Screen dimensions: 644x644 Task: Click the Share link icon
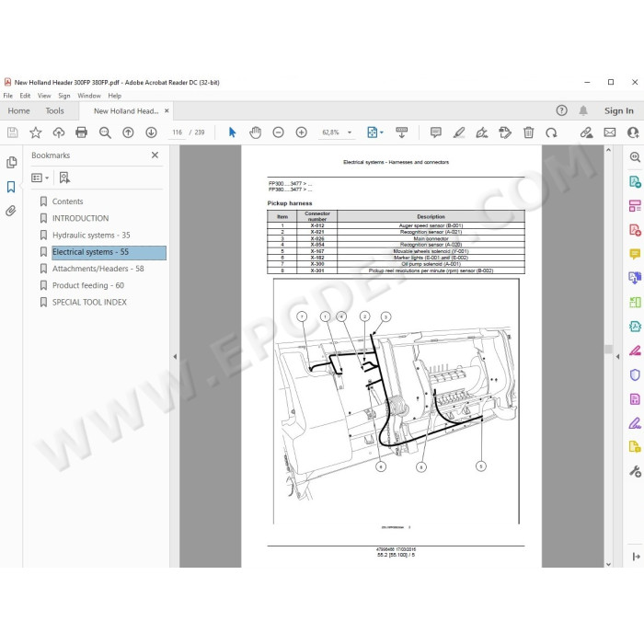(587, 132)
